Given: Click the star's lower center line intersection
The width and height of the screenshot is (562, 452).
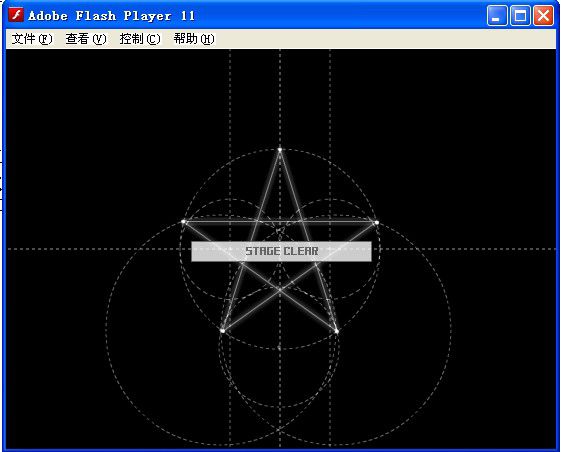Looking at the screenshot, I should [280, 289].
